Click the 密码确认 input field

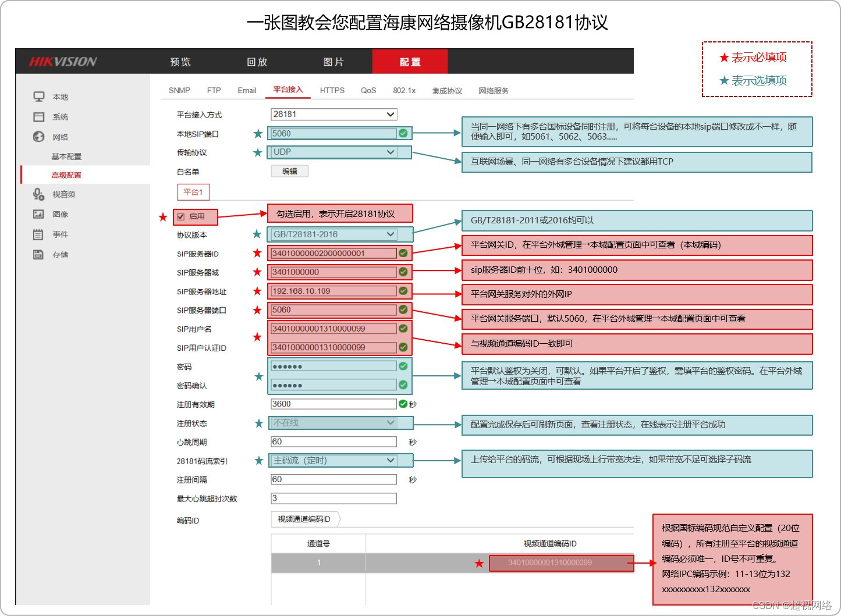coord(333,385)
